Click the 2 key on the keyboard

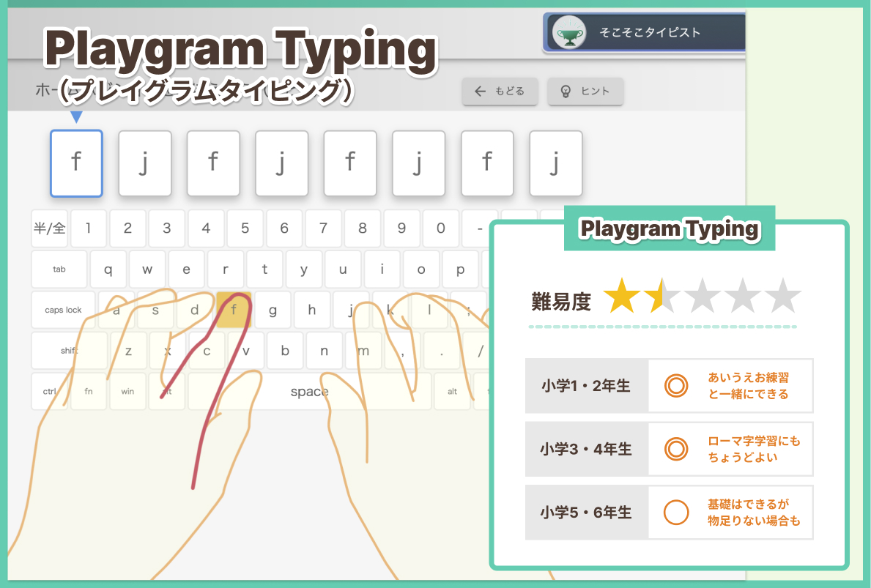click(127, 228)
